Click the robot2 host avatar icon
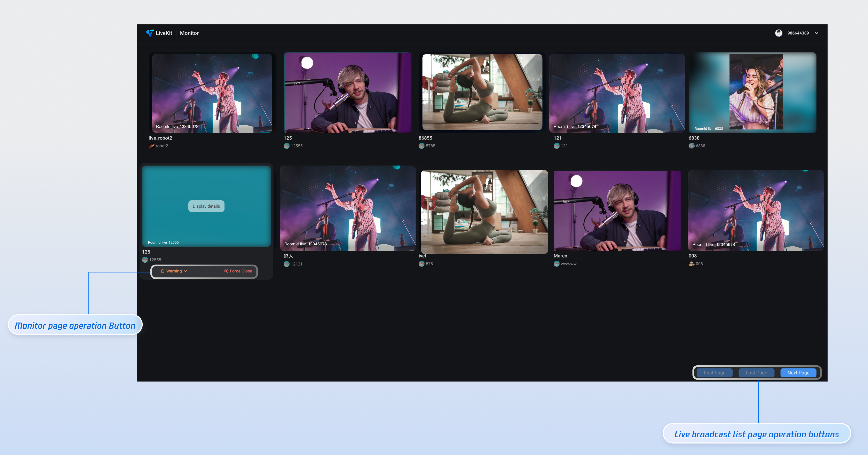Image resolution: width=868 pixels, height=455 pixels. pos(152,146)
